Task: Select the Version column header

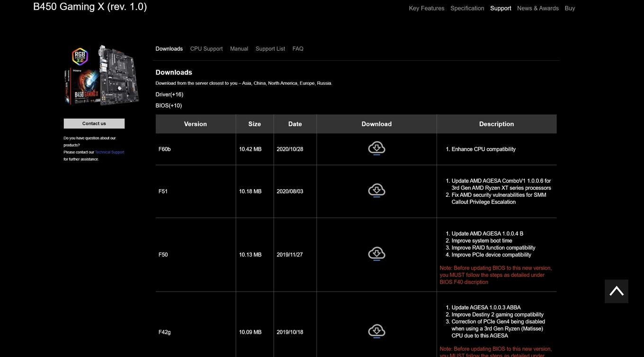Action: pos(196,124)
